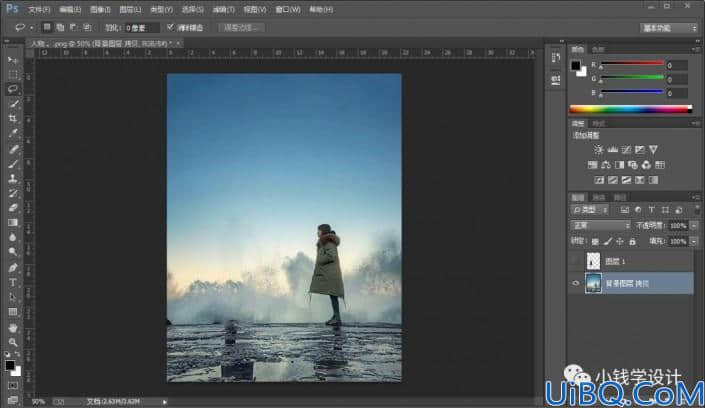Select the History Brush tool

13,193
